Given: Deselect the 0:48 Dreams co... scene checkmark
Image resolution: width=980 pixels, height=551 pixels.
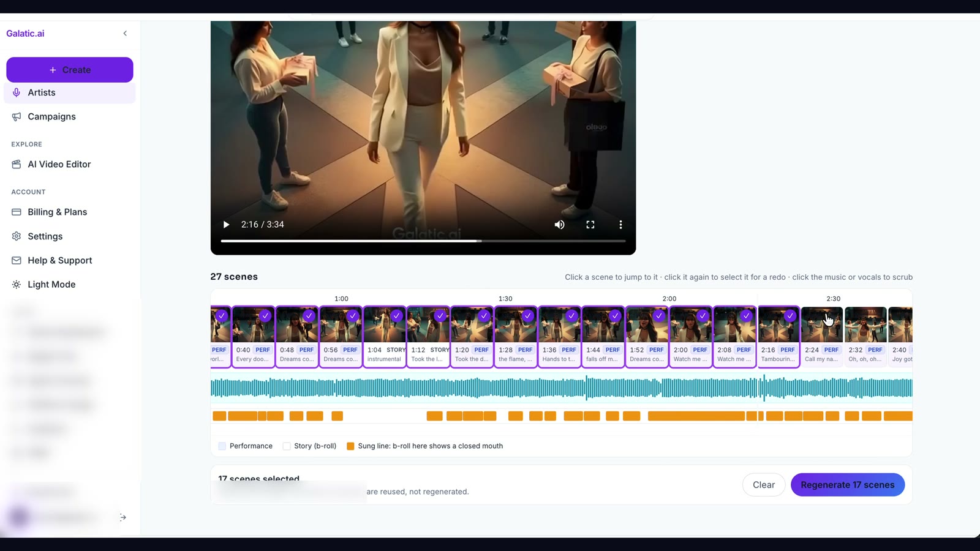Looking at the screenshot, I should point(309,316).
